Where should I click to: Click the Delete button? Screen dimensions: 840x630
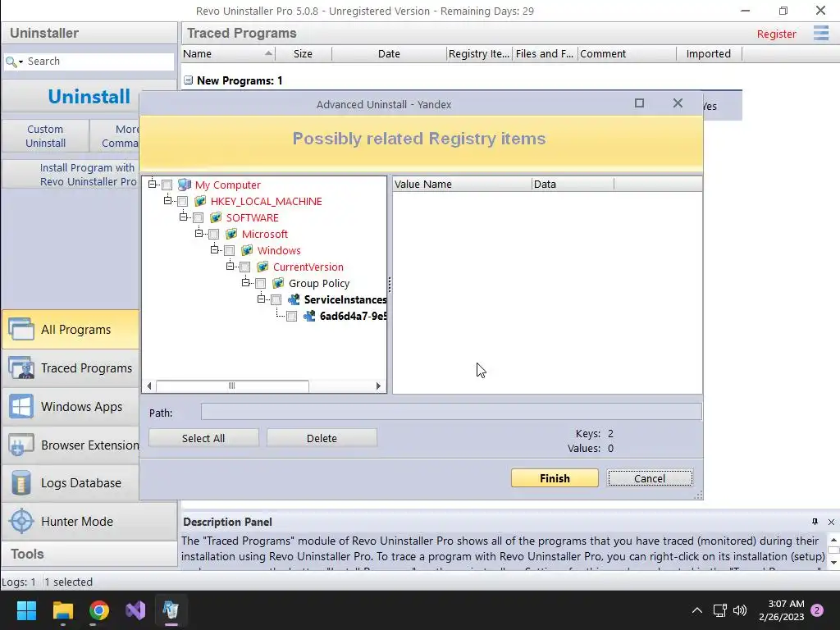tap(322, 438)
